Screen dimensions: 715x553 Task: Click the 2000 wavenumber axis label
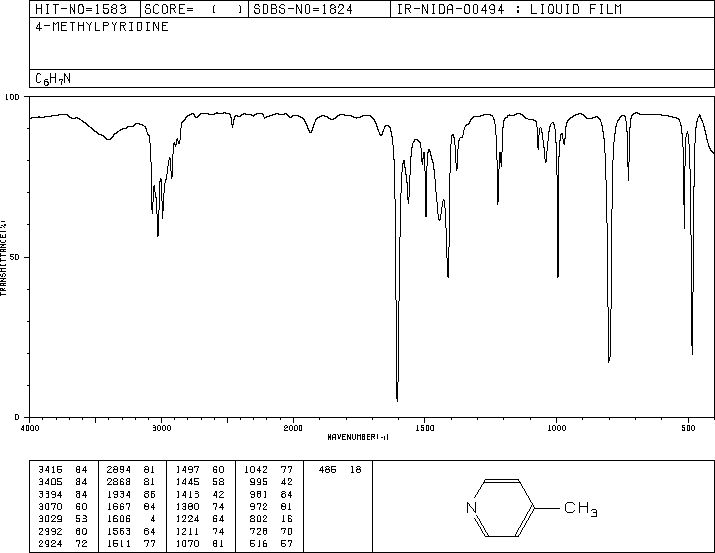293,428
